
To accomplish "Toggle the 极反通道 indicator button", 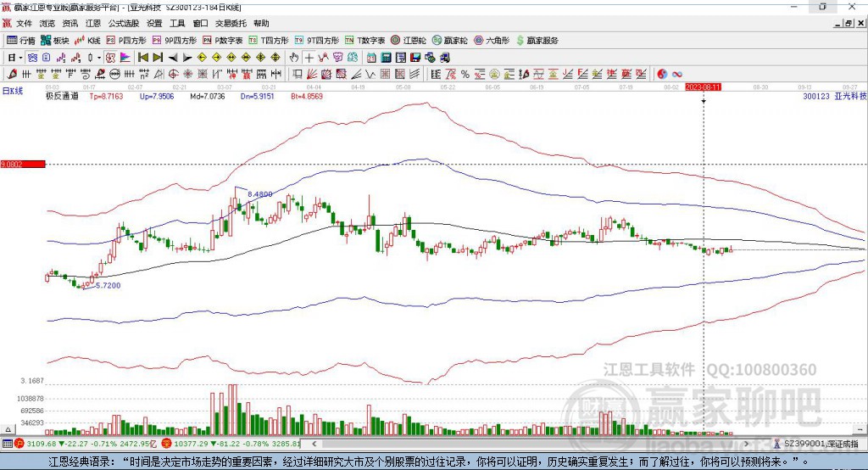I will point(110,58).
